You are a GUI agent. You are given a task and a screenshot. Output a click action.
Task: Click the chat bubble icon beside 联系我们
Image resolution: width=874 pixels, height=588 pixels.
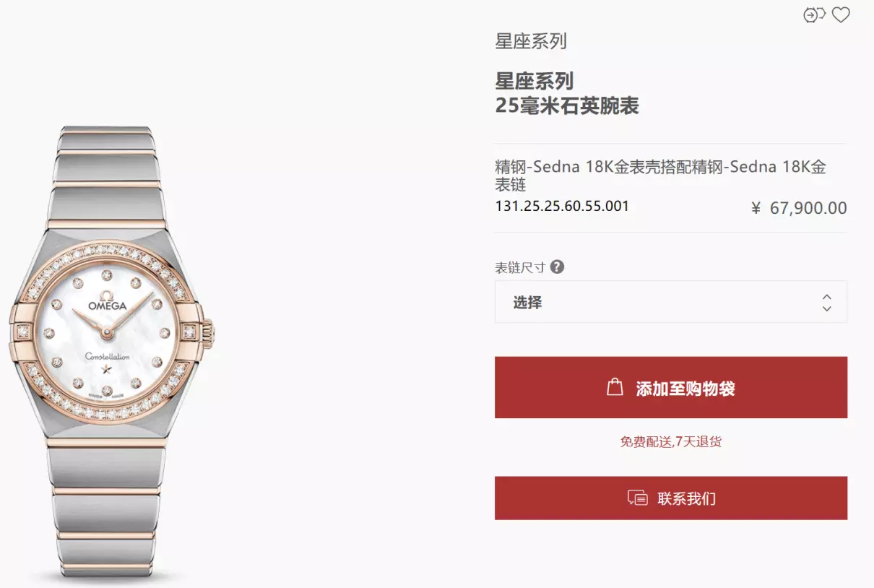[x=637, y=498]
